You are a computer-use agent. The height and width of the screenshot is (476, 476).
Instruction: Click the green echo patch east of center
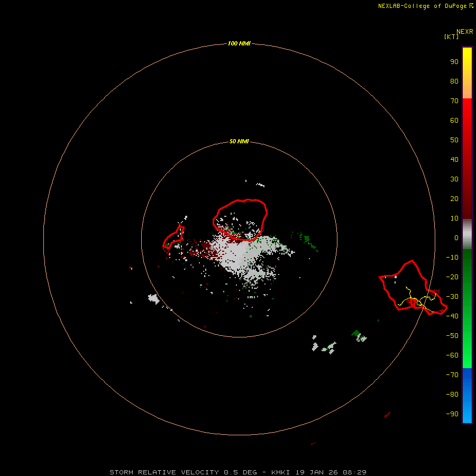pos(307,239)
